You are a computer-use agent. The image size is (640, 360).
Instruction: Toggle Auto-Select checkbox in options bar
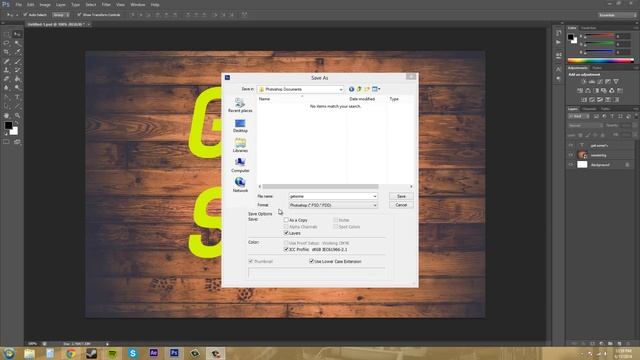[x=25, y=15]
